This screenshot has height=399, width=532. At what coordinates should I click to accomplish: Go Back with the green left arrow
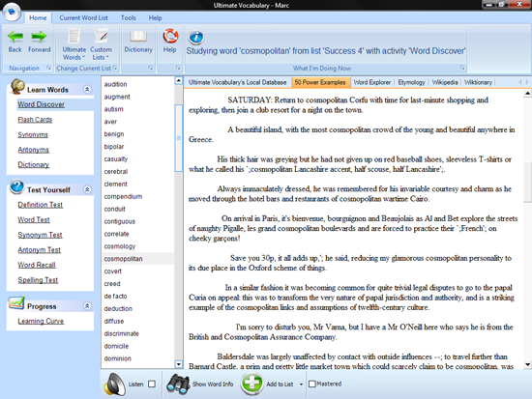15,37
